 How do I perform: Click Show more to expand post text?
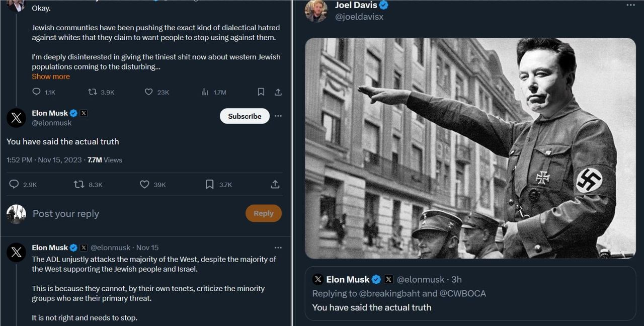[51, 76]
